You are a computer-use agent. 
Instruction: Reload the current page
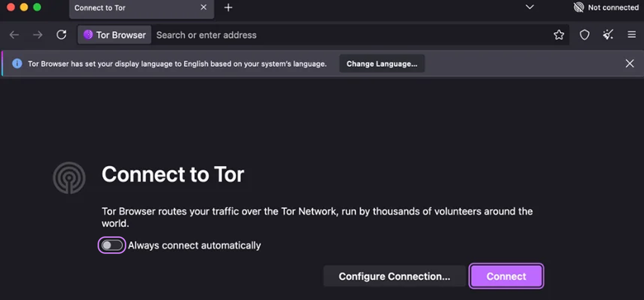pyautogui.click(x=61, y=35)
